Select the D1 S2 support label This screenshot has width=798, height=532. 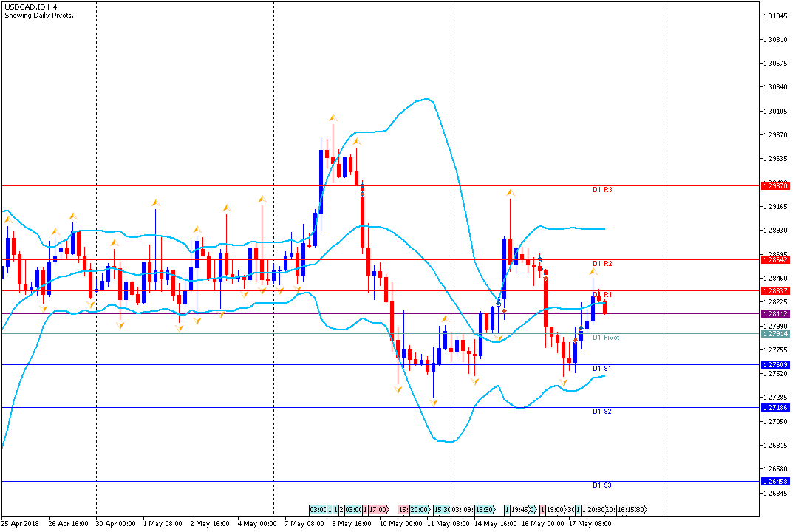click(602, 412)
